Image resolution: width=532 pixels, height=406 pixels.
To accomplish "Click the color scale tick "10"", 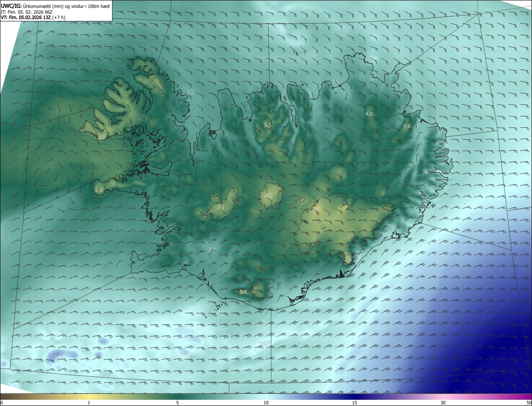I will tap(266, 403).
